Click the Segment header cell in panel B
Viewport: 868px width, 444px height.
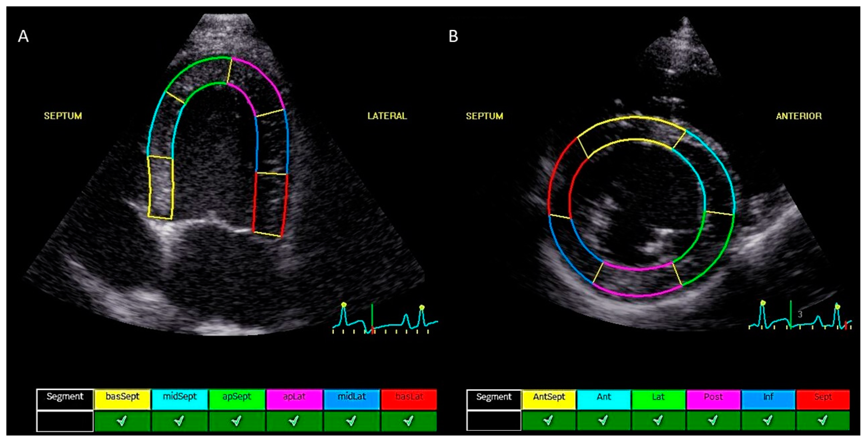tap(494, 400)
